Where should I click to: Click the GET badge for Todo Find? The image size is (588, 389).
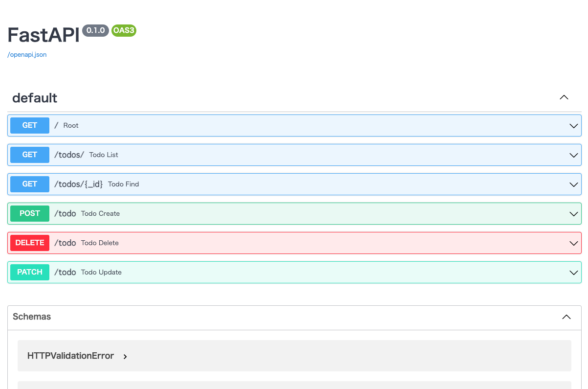point(30,184)
